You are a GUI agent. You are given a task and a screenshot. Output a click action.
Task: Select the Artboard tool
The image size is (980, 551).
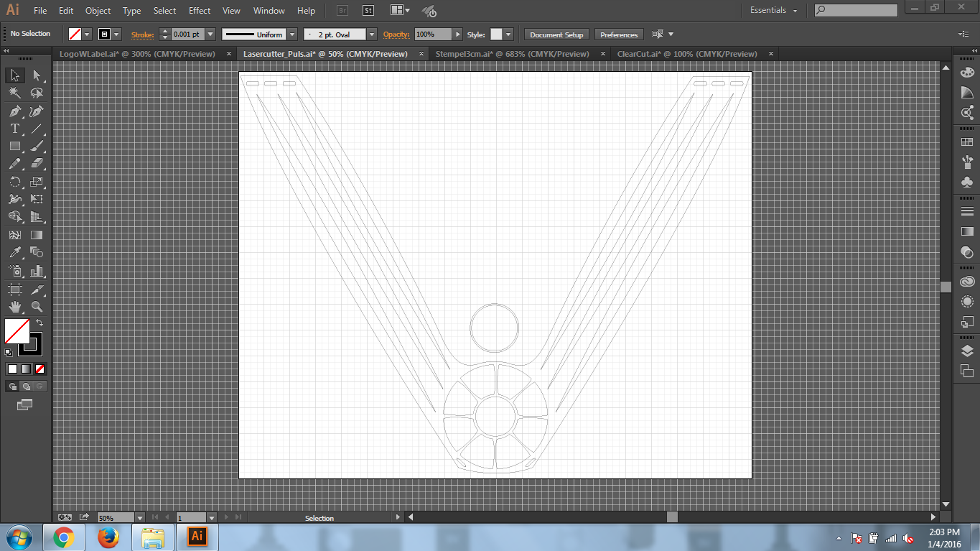(14, 289)
